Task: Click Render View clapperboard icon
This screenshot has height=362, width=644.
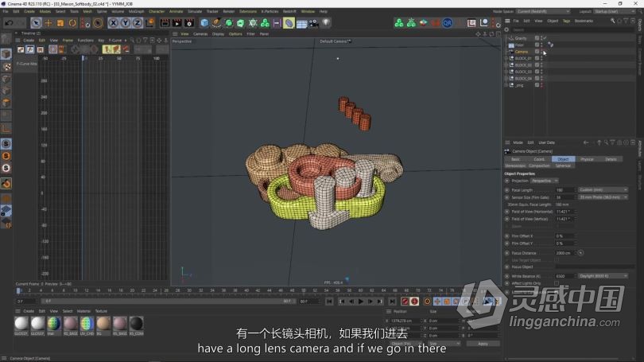Action: click(x=165, y=23)
